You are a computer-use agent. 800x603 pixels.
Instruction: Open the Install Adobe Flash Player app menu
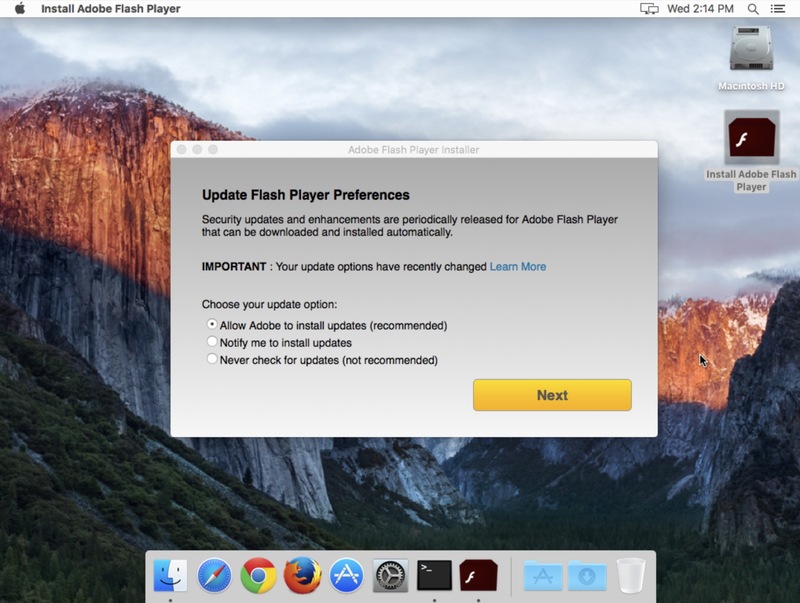111,9
